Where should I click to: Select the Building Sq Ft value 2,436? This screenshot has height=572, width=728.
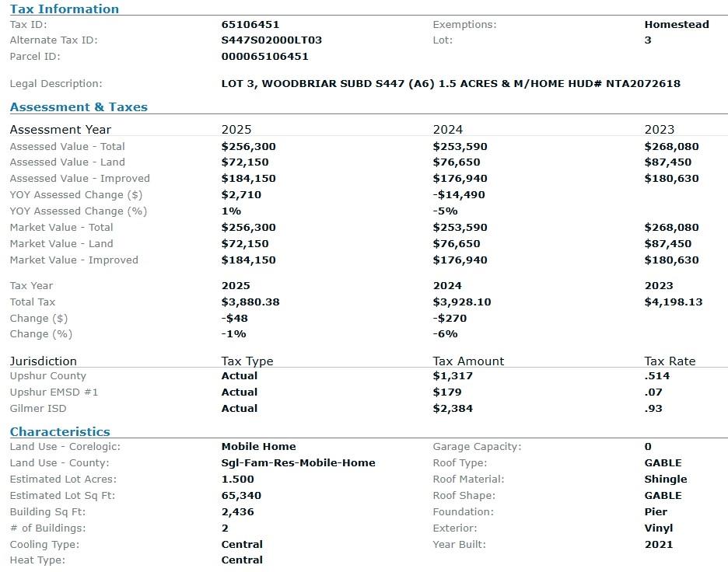[x=238, y=512]
